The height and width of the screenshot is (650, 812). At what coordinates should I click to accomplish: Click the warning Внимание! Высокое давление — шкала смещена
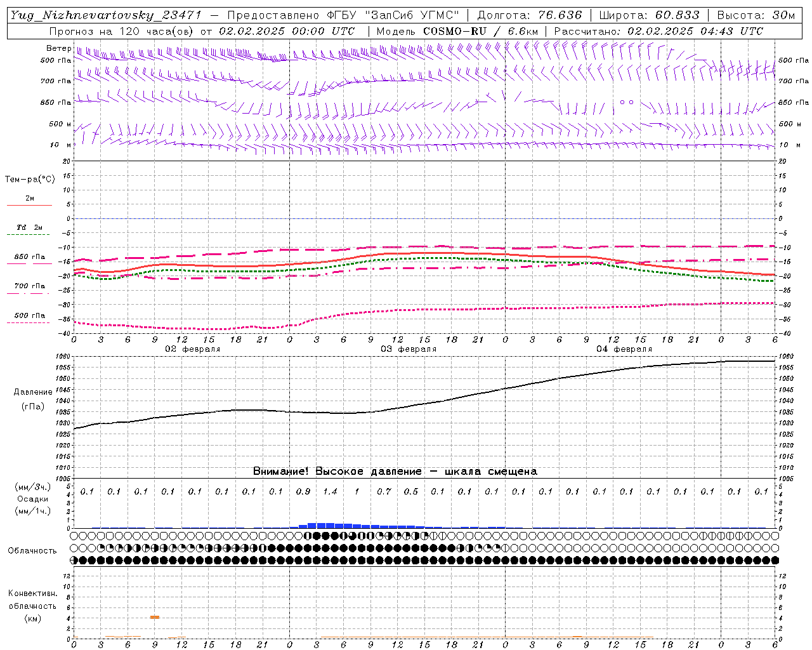(395, 472)
